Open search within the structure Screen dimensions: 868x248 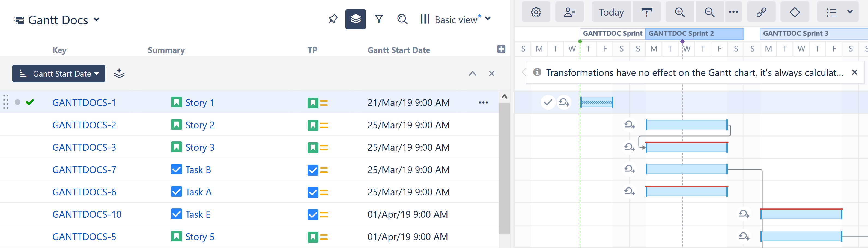[x=402, y=20]
